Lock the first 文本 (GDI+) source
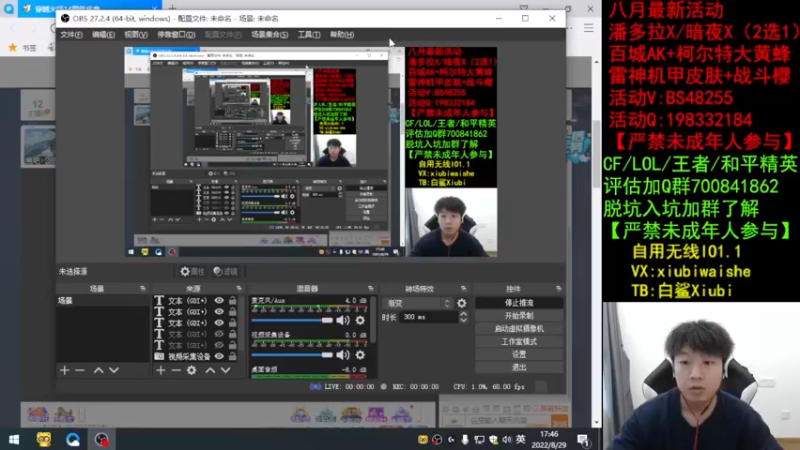The image size is (800, 450). (x=233, y=301)
